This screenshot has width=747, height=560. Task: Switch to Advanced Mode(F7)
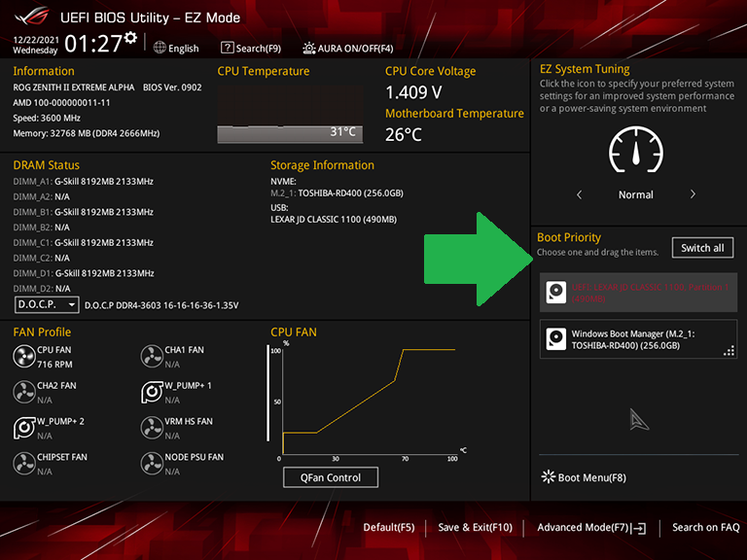point(591,527)
